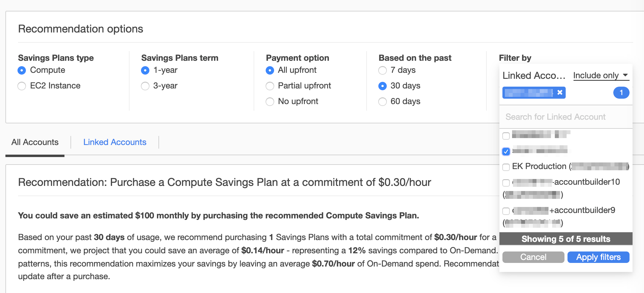Check the first linked account checkbox

pos(506,136)
